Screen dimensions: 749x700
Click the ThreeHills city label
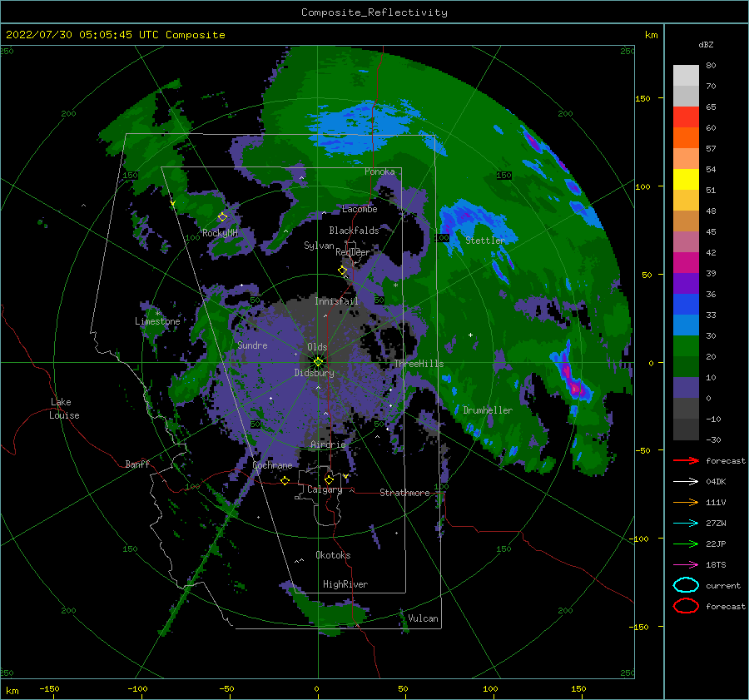tap(419, 364)
